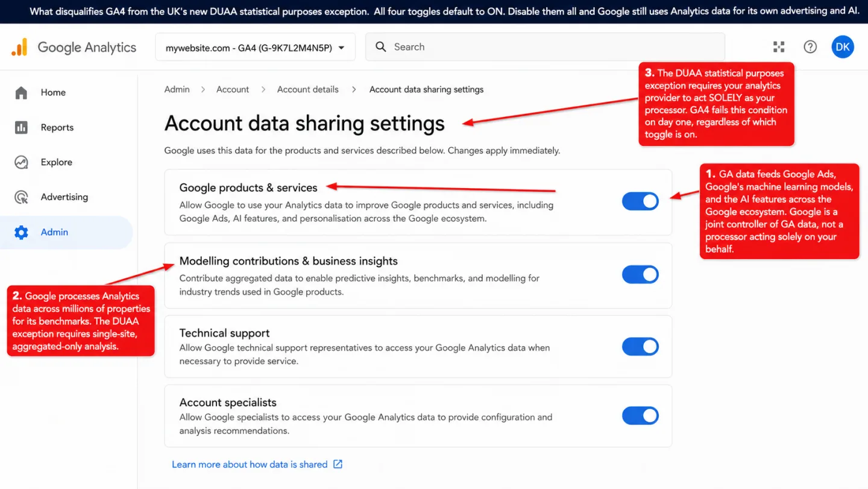Open the Google apps grid icon
Viewport: 868px width, 489px height.
779,47
